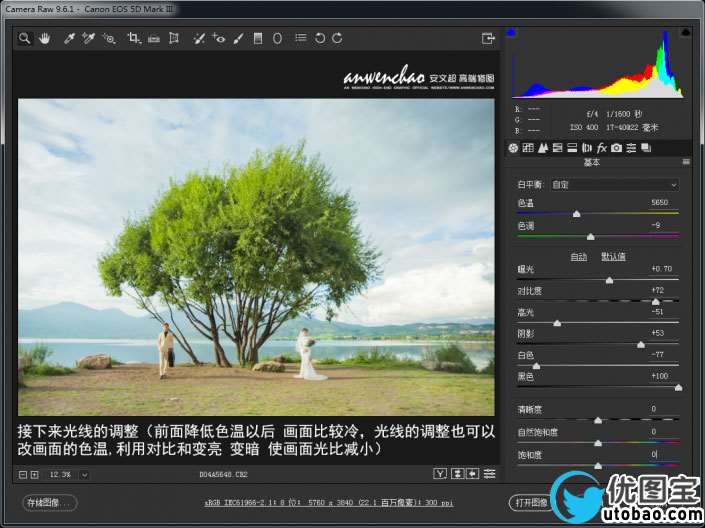The height and width of the screenshot is (528, 705).
Task: Open the 基本 panel options menu
Action: click(686, 162)
